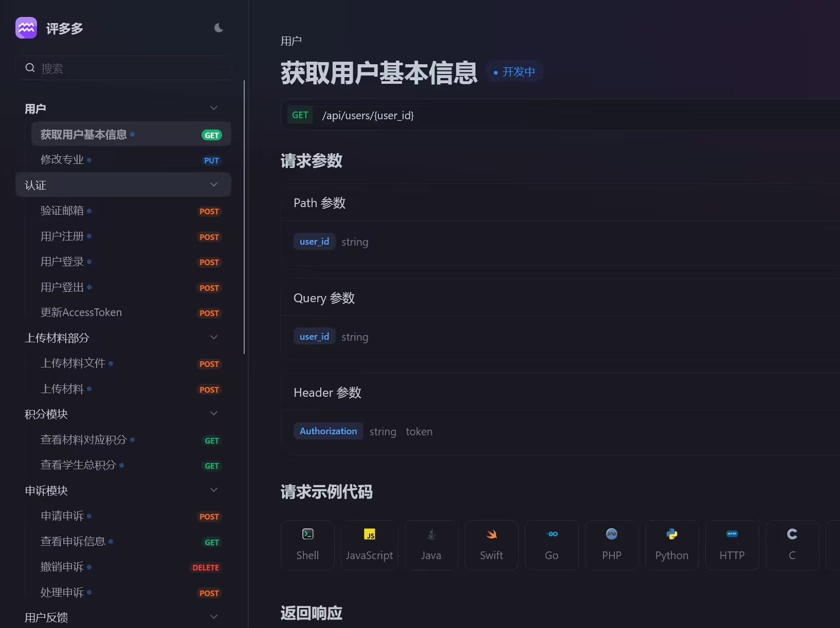This screenshot has height=628, width=840.
Task: Click the /api/users/{user_id} path text
Action: 368,116
